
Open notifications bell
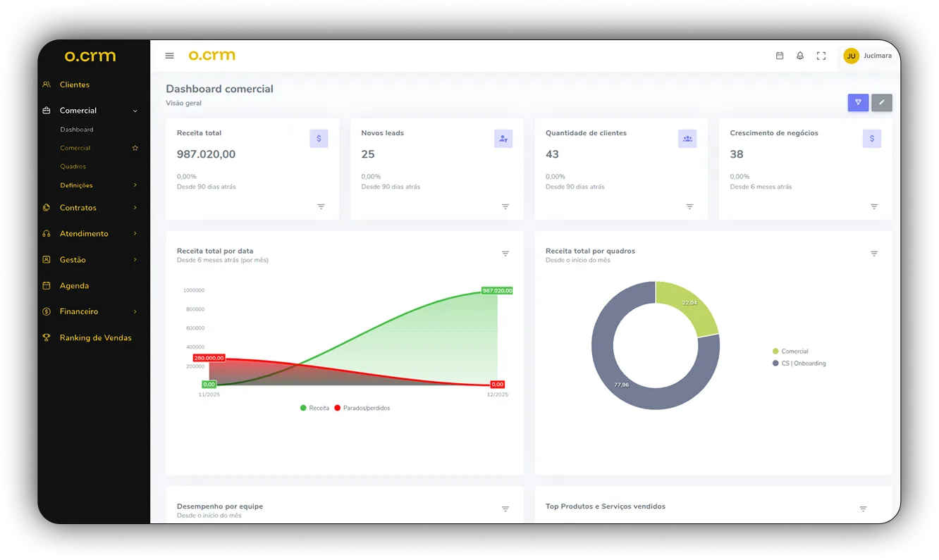800,56
